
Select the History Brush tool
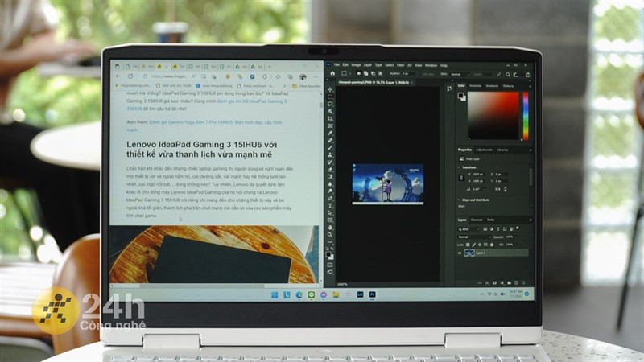330,162
